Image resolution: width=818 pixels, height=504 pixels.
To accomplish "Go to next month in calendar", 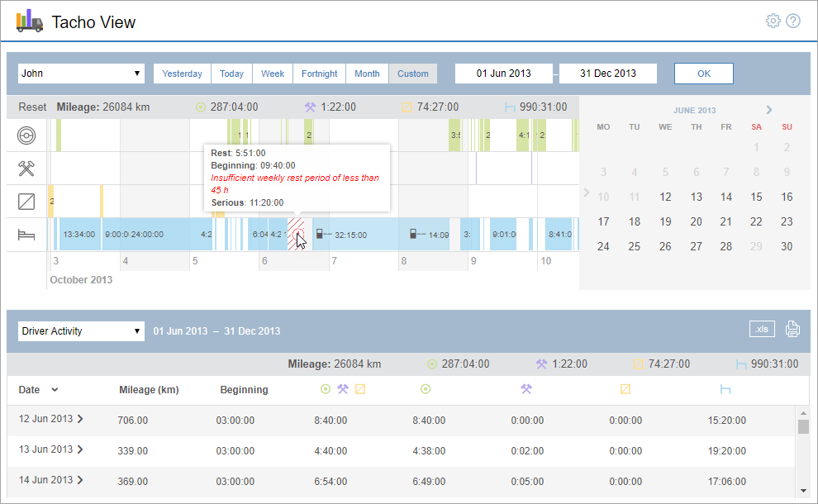I will pyautogui.click(x=769, y=110).
